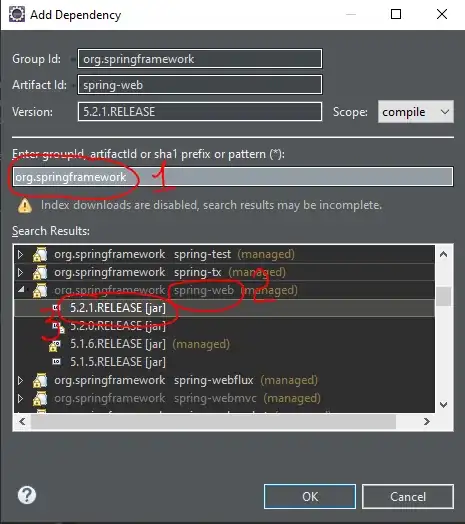Click the yellow warning triangle icon
465x524 pixels.
tap(25, 206)
